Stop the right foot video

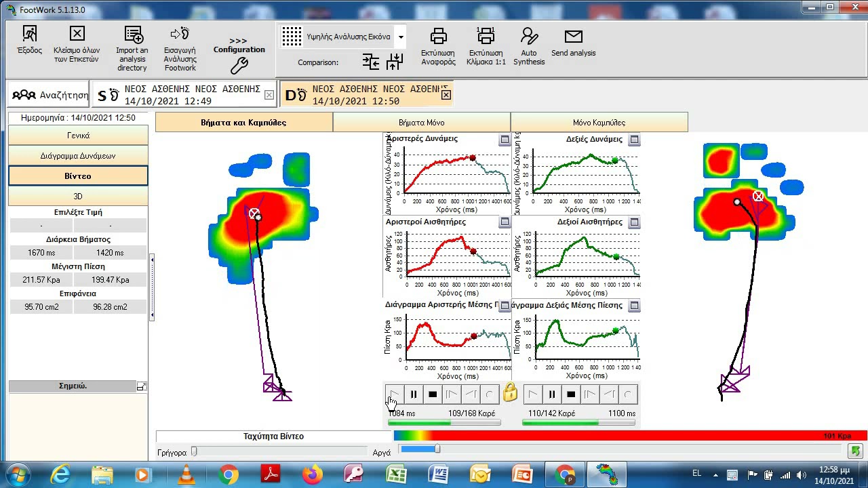[571, 394]
